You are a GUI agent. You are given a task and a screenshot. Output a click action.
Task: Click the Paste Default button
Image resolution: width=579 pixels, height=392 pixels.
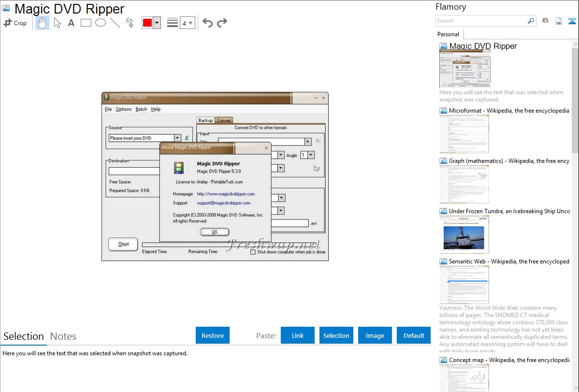414,335
